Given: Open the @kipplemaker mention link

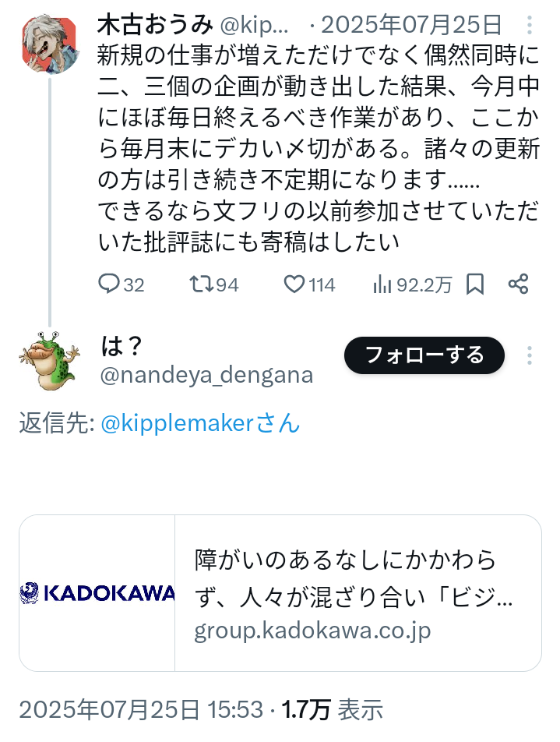Looking at the screenshot, I should click(200, 423).
